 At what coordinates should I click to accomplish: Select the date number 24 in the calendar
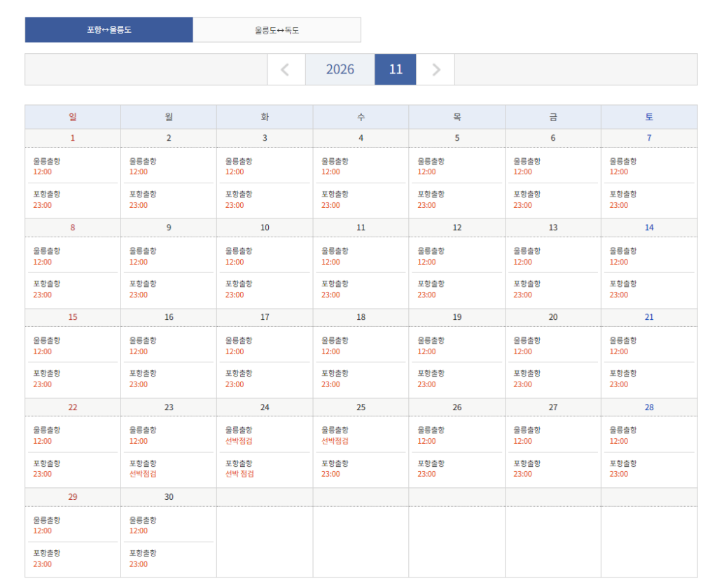click(x=265, y=407)
